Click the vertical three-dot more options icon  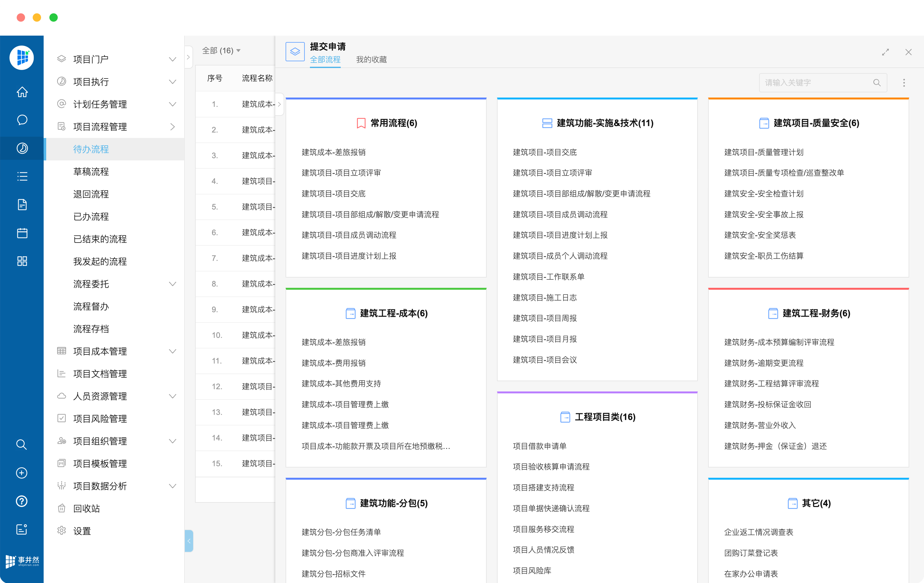(904, 83)
